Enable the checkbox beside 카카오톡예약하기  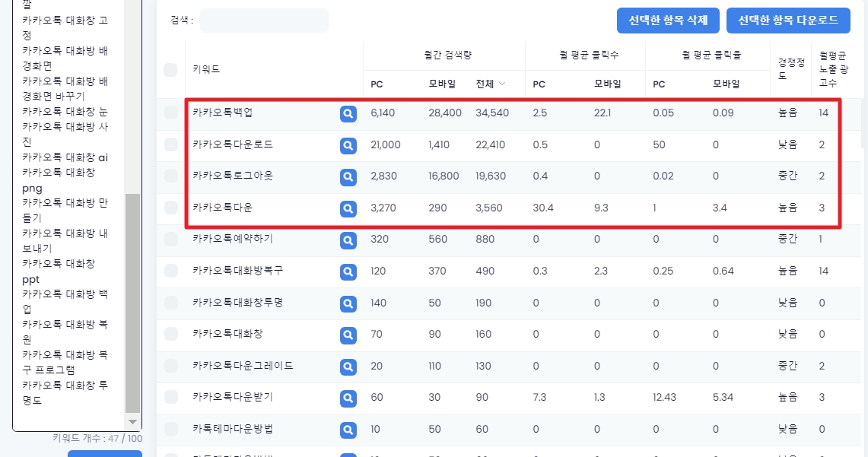[x=170, y=240]
